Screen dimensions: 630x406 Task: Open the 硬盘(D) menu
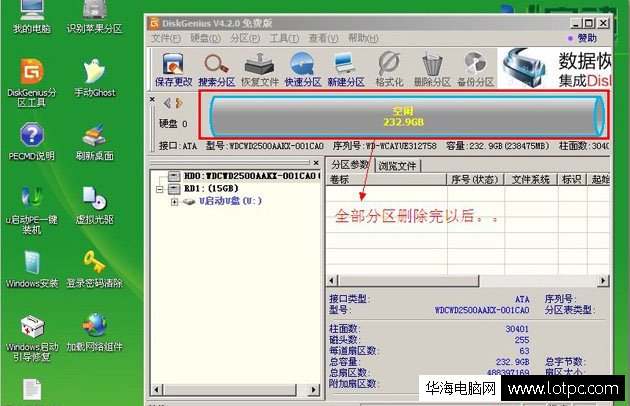(x=205, y=38)
